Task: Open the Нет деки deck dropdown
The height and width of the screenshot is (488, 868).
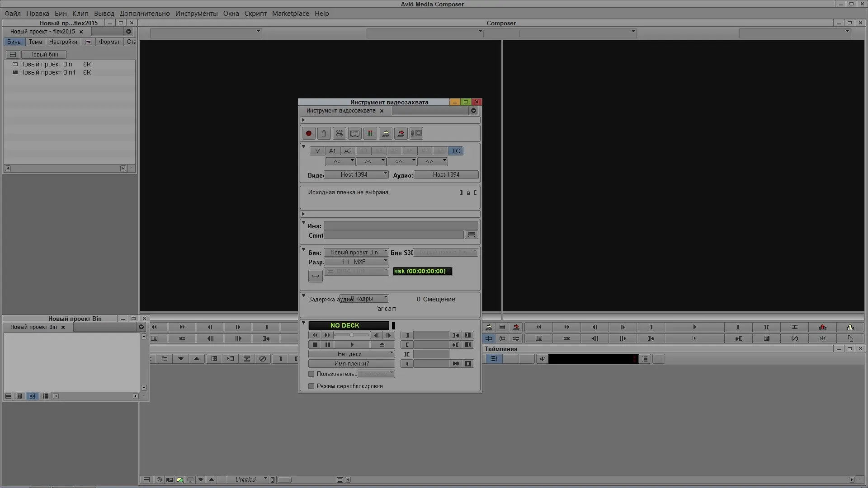Action: 351,354
